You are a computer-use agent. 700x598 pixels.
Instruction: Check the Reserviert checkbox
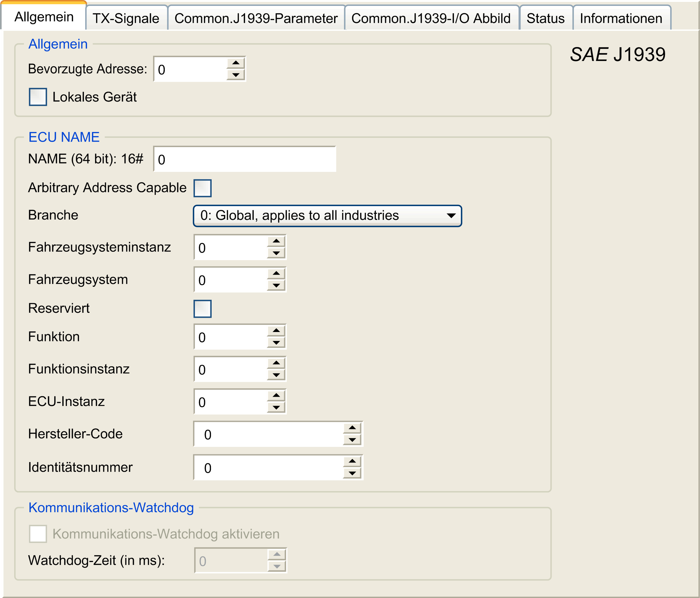click(202, 309)
